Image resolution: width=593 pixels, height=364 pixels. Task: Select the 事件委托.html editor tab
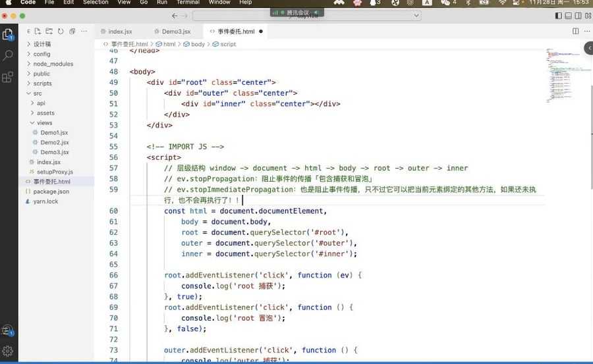point(236,32)
